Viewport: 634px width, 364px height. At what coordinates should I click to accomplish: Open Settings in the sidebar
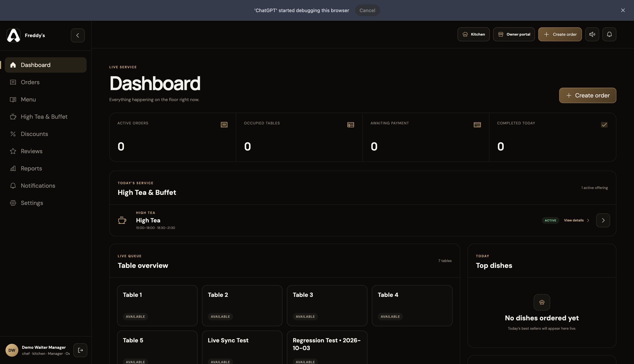pos(45,203)
